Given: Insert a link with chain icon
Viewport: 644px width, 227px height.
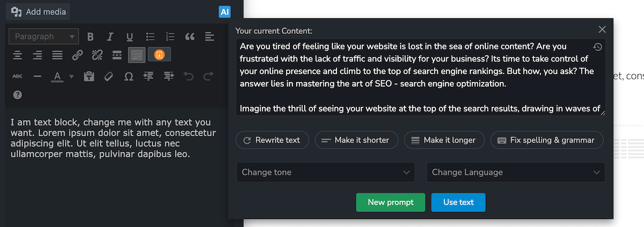Looking at the screenshot, I should tap(78, 55).
